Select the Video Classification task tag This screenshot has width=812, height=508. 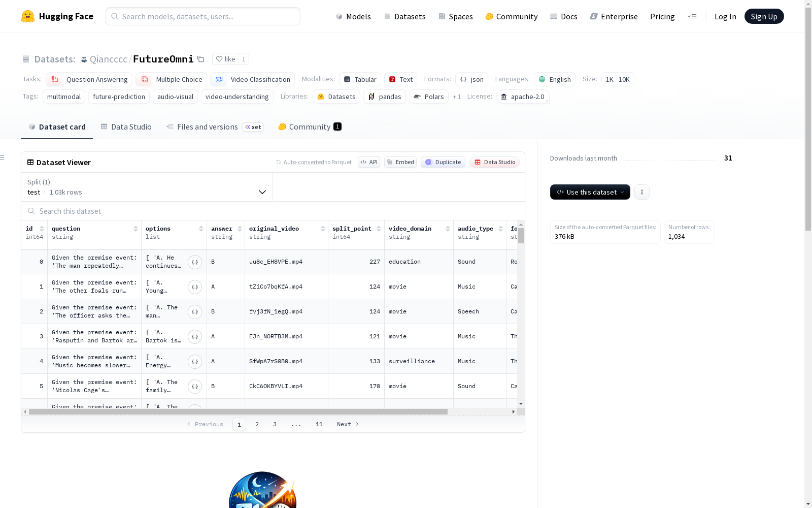252,79
